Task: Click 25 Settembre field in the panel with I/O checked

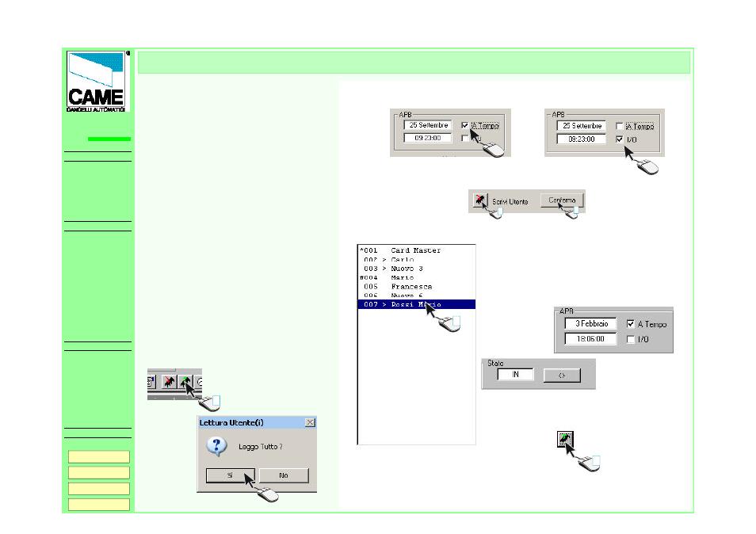Action: (x=582, y=126)
